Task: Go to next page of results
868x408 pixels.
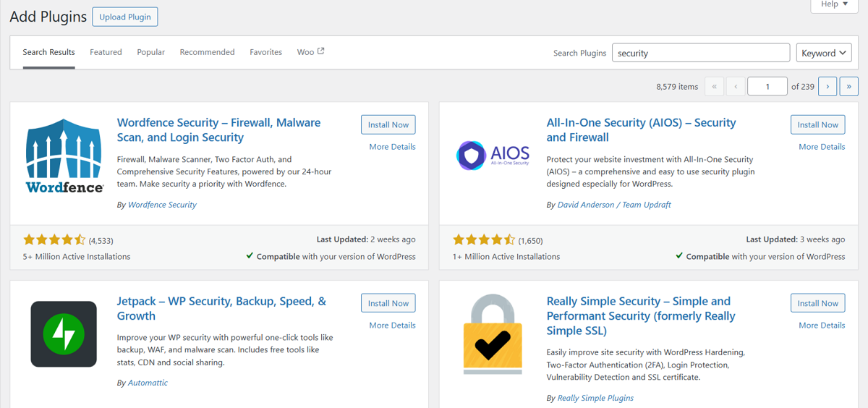Action: coord(827,86)
